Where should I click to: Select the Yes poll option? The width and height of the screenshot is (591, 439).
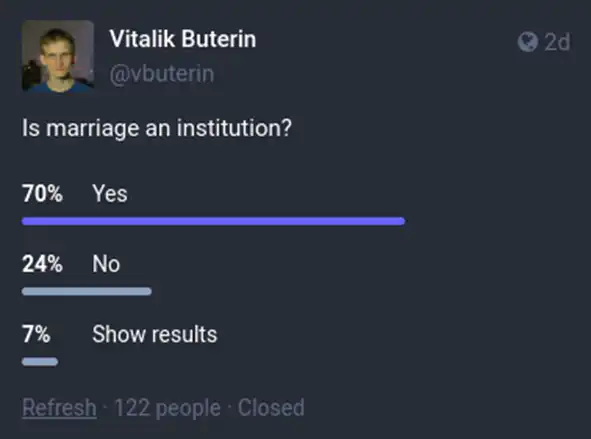213,203
